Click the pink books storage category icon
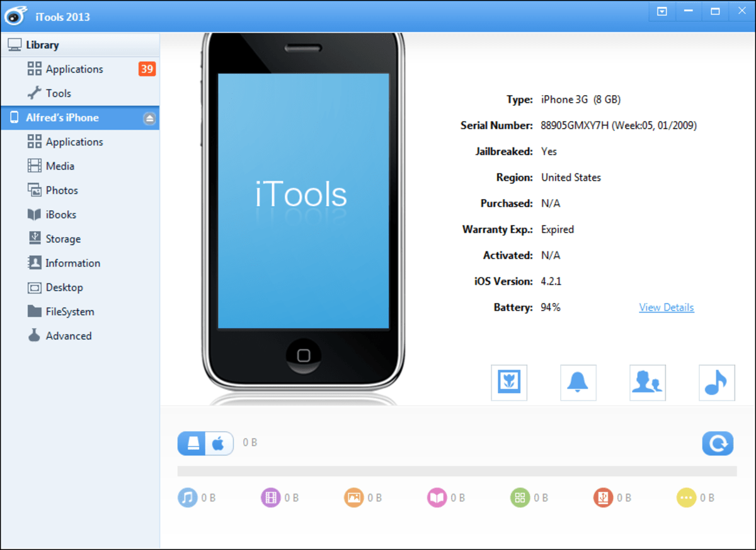The height and width of the screenshot is (550, 756). (437, 498)
